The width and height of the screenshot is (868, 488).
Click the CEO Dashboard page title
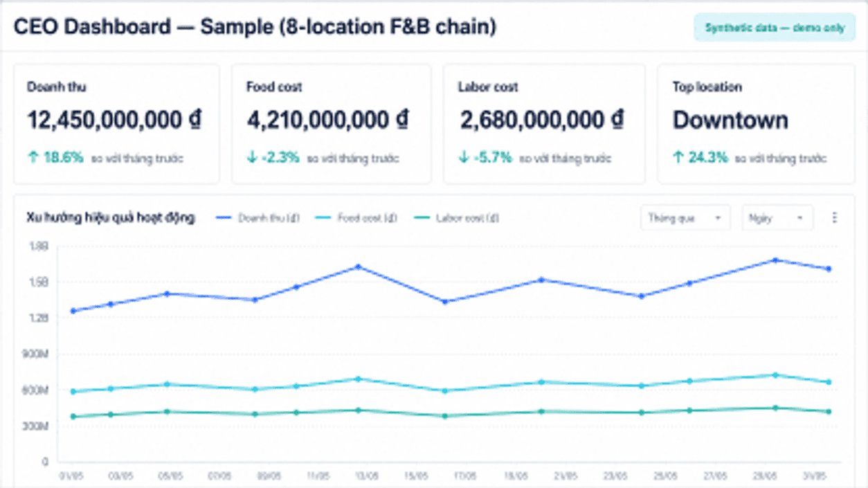[x=255, y=28]
